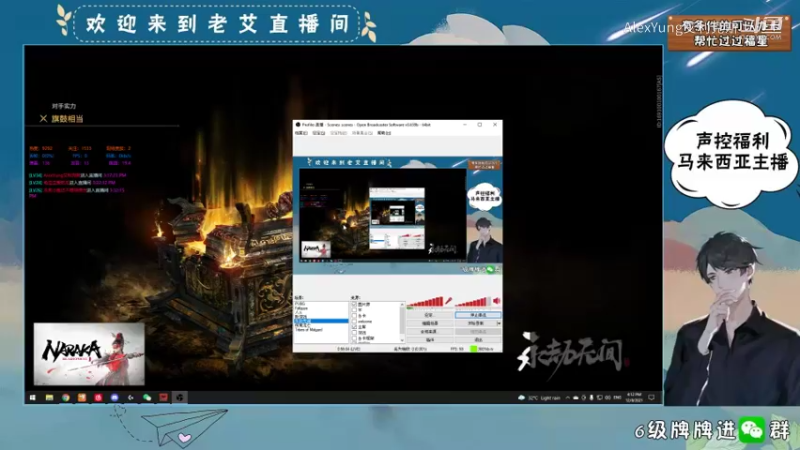Click the 开始录制 start recording button
The width and height of the screenshot is (800, 450).
(476, 323)
